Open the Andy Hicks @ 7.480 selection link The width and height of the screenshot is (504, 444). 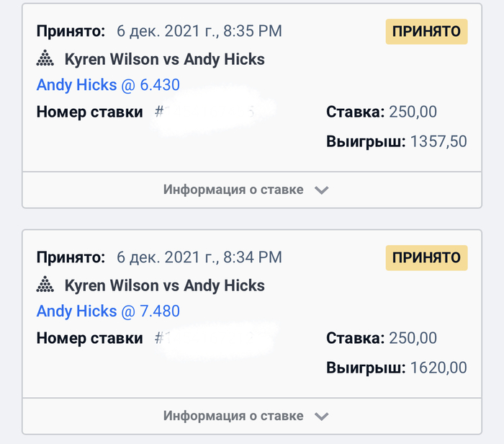(x=108, y=311)
